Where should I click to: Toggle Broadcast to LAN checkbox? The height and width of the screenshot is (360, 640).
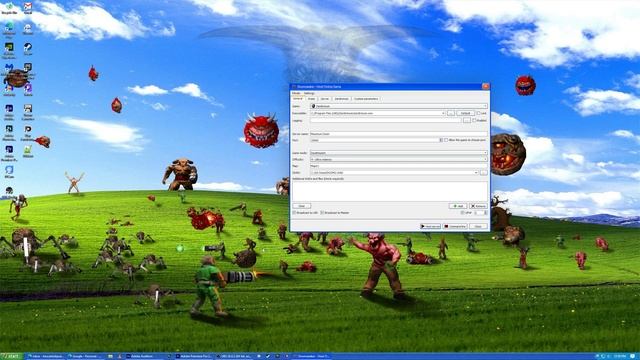point(294,213)
